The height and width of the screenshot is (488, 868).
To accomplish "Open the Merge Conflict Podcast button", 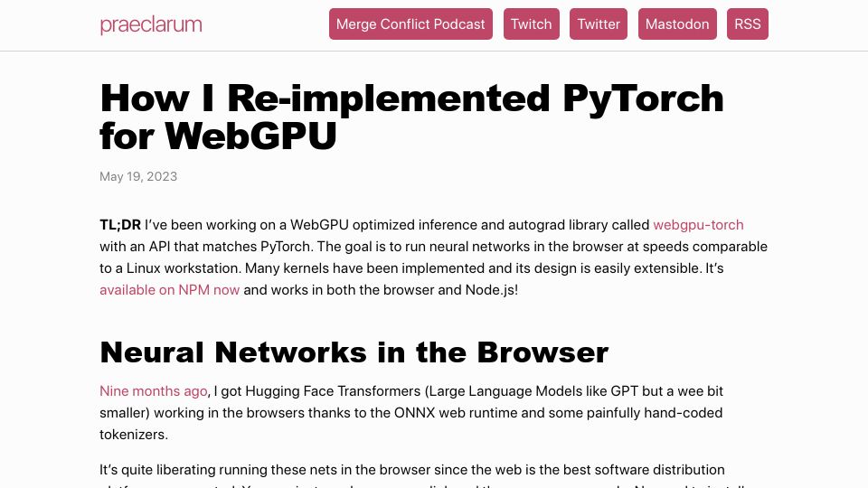I will 410,23.
